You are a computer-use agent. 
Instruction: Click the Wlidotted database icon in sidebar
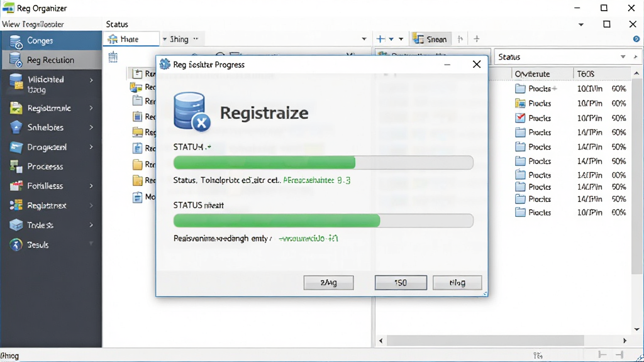coord(16,82)
